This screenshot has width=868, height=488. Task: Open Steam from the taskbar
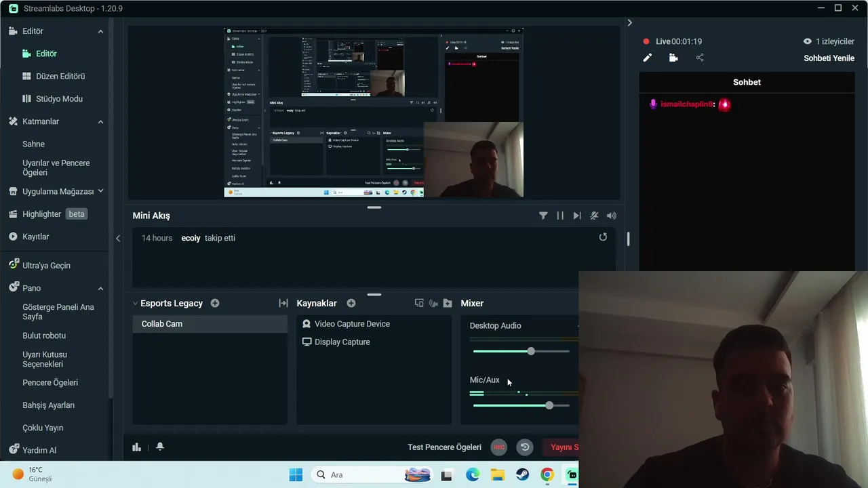point(522,474)
